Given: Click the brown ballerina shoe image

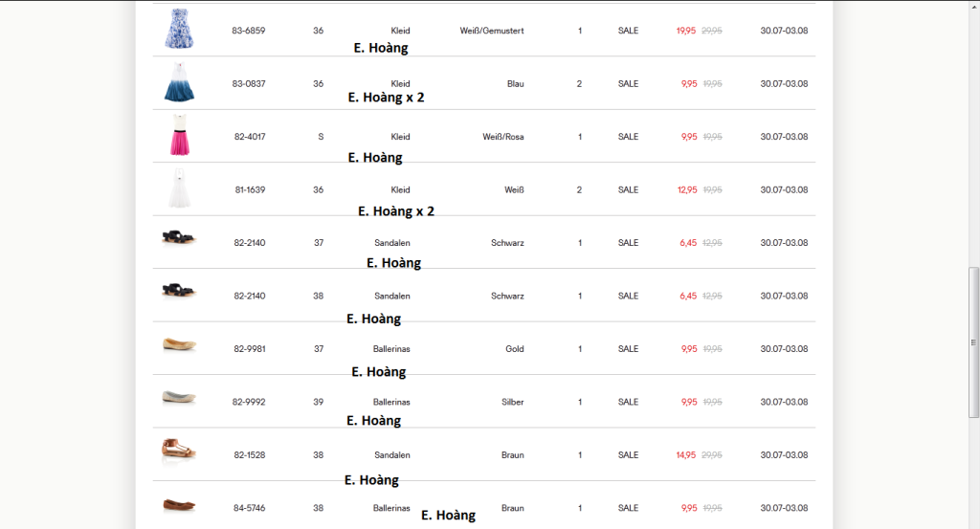Looking at the screenshot, I should tap(179, 504).
